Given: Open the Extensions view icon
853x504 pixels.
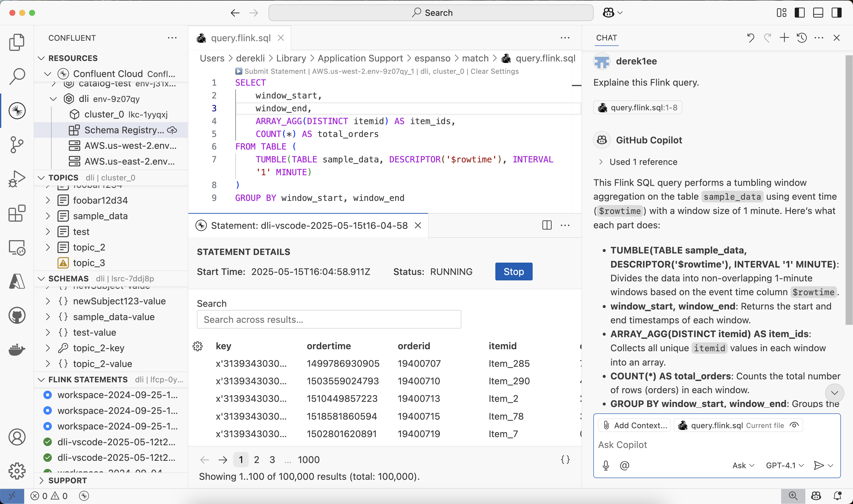Looking at the screenshot, I should [17, 213].
